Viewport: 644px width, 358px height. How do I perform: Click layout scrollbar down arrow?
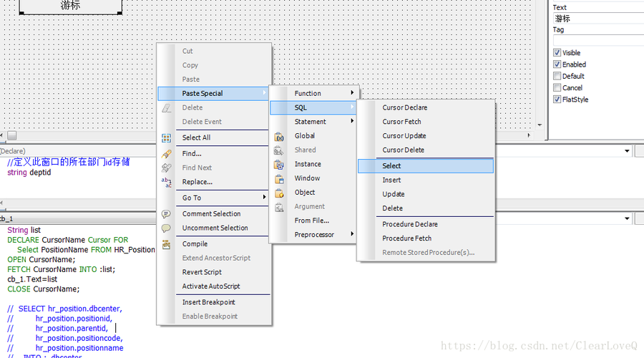[x=540, y=125]
